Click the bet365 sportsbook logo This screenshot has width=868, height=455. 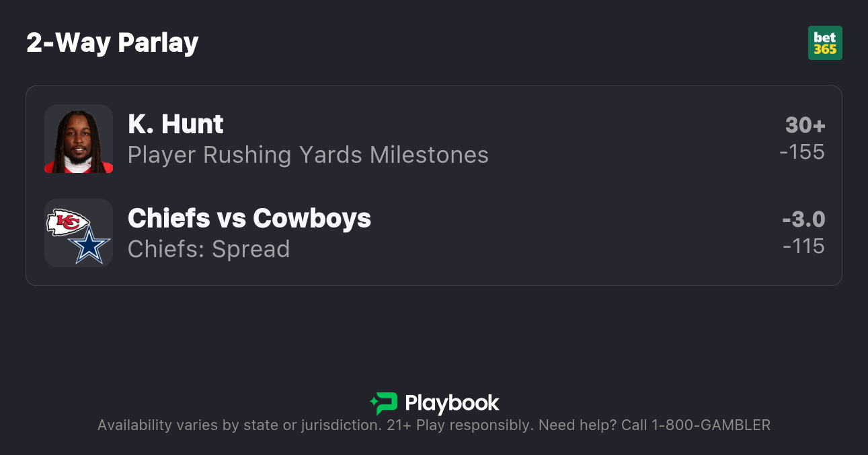pos(825,43)
